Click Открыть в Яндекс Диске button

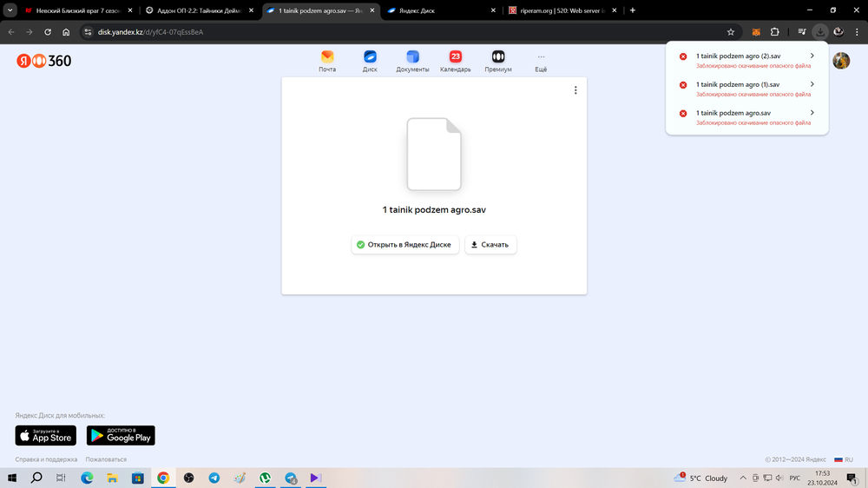click(x=404, y=245)
